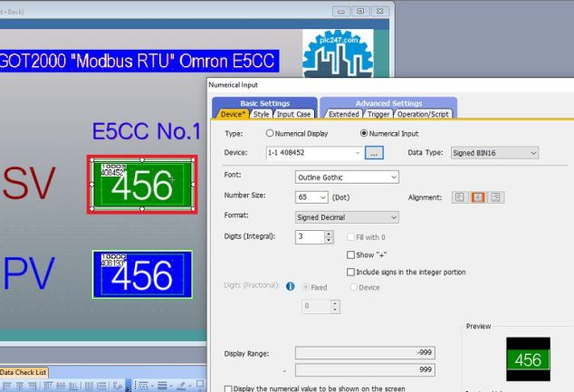Click distribute-vertically icon in bottom toolbar

point(101,386)
